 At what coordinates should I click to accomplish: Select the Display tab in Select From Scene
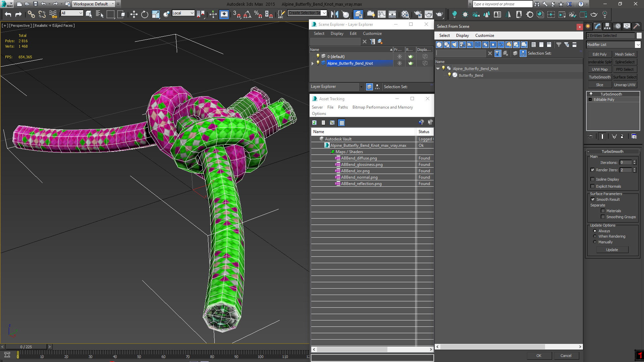click(x=462, y=35)
